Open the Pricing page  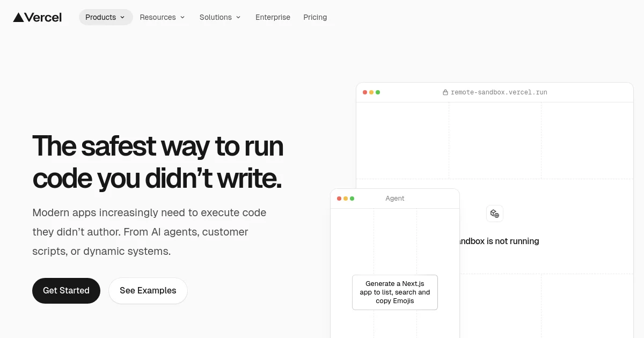pyautogui.click(x=315, y=17)
